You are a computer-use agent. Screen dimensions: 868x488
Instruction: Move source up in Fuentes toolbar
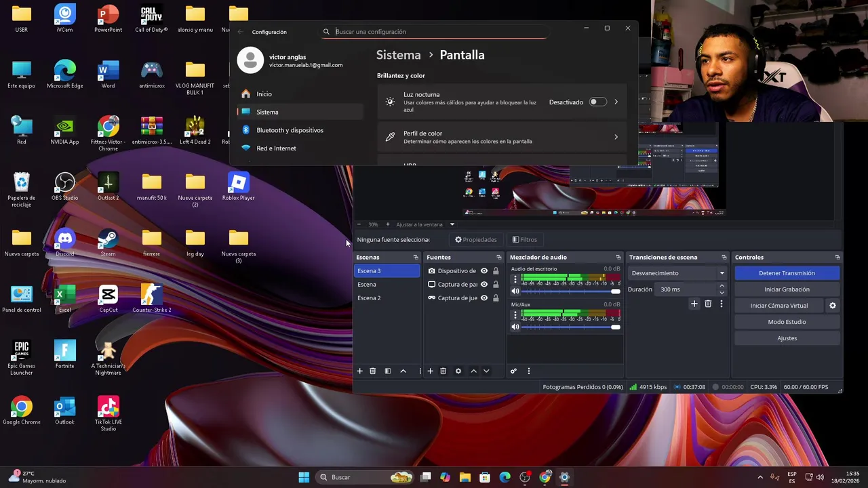(x=473, y=371)
